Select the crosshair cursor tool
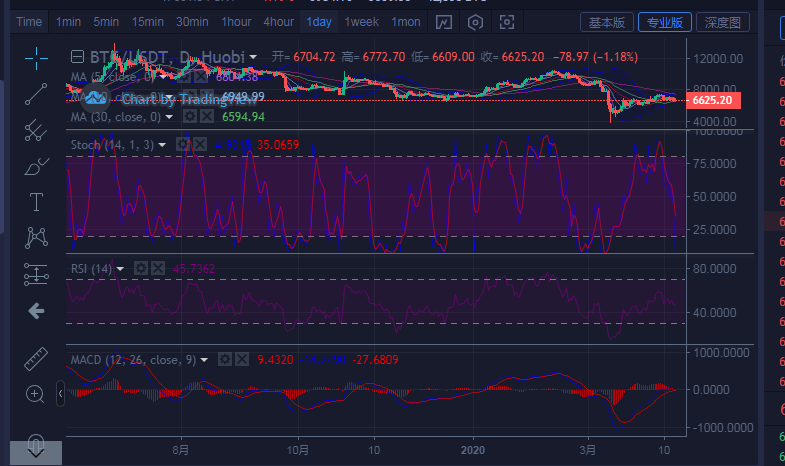 click(x=36, y=59)
